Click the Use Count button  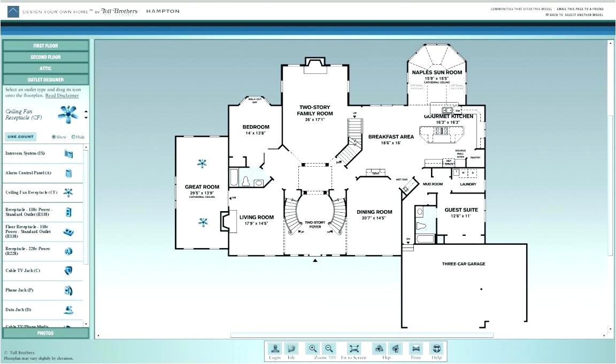[x=20, y=137]
